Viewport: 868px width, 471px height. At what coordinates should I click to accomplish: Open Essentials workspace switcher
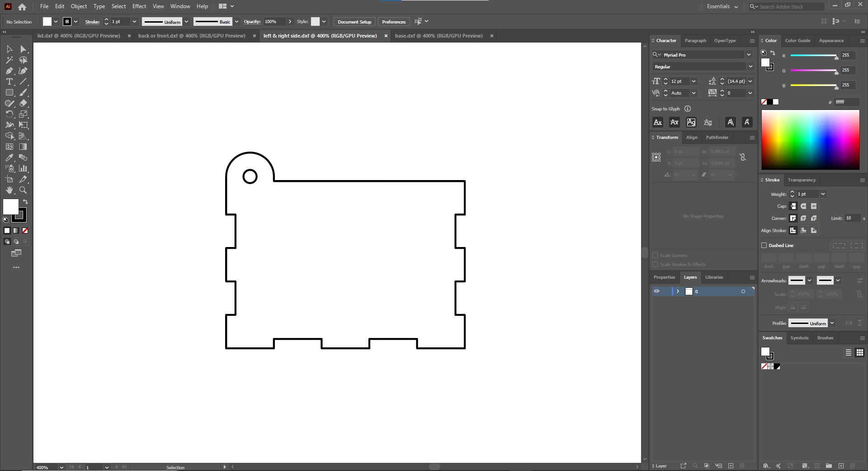tap(722, 6)
